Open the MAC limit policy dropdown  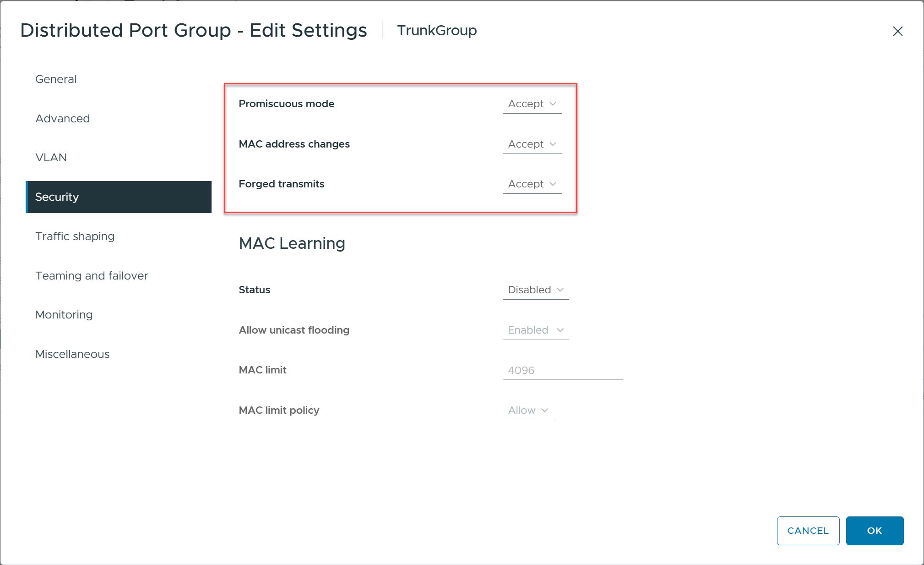click(x=527, y=411)
